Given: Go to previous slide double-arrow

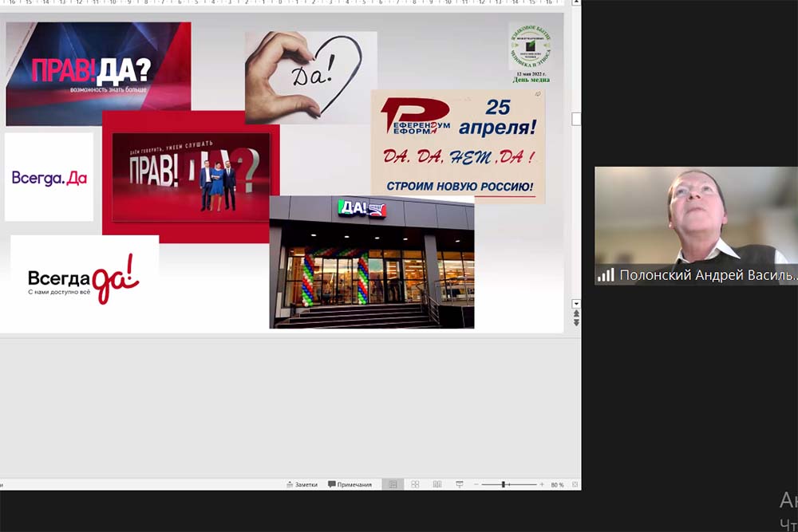Looking at the screenshot, I should pos(576,313).
